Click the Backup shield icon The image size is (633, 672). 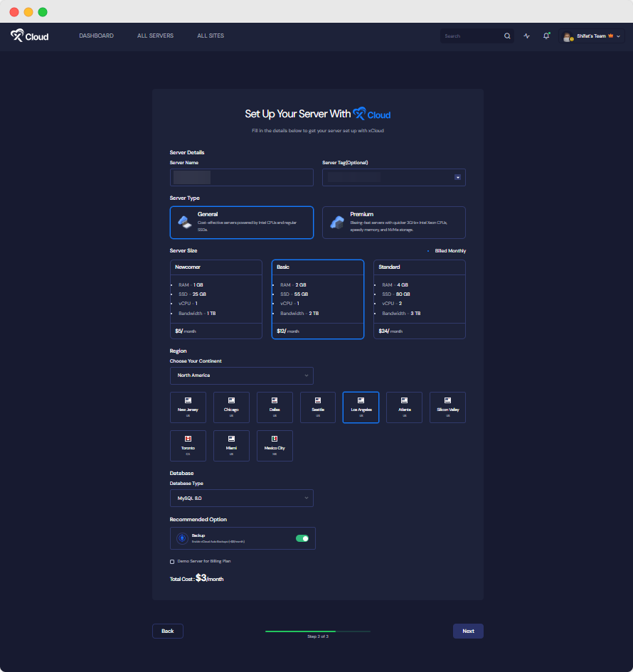[182, 538]
